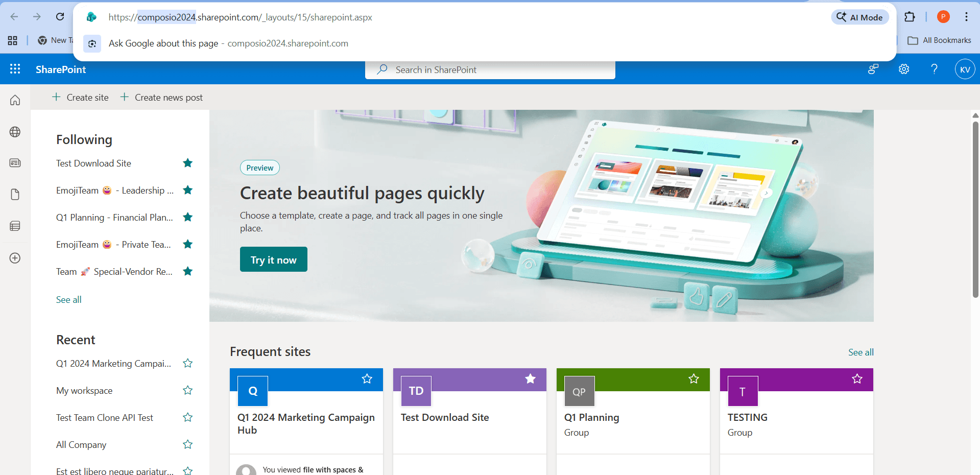Click the T tile icon on TESTING card

click(x=743, y=391)
